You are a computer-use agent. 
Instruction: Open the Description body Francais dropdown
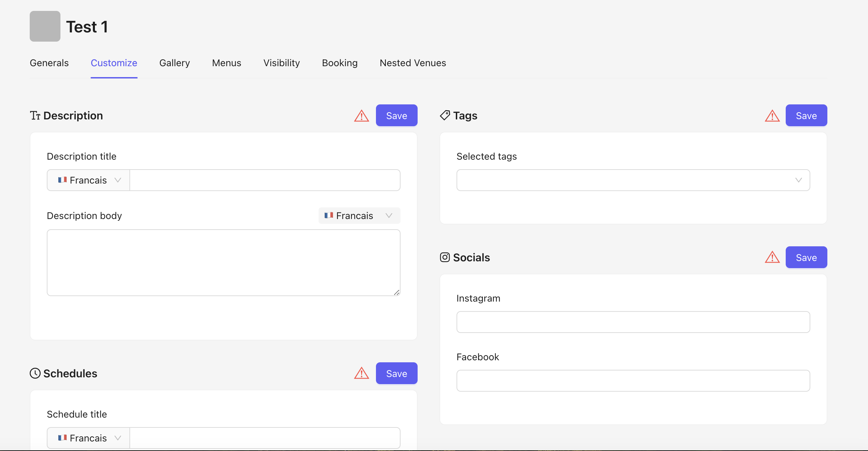(x=359, y=216)
